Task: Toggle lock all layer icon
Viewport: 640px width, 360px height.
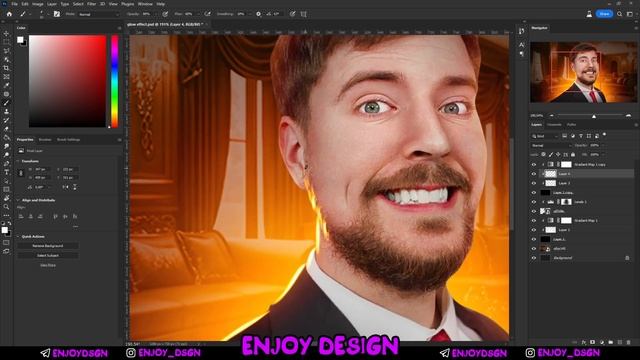Action: click(x=573, y=155)
